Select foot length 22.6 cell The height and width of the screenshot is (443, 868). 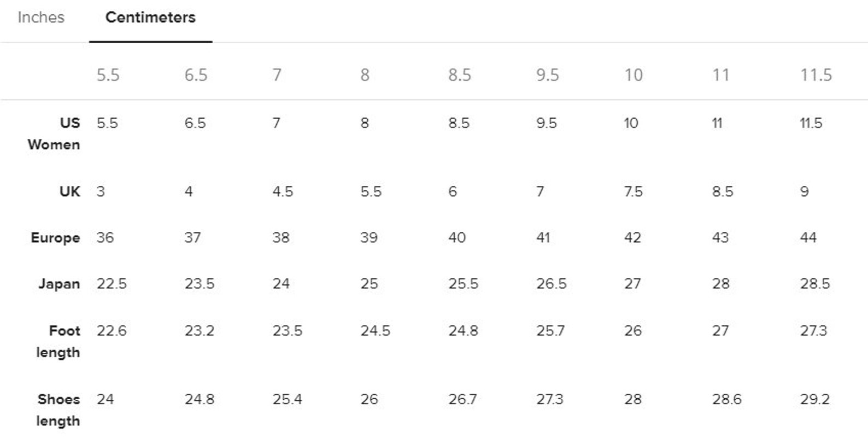tap(112, 331)
